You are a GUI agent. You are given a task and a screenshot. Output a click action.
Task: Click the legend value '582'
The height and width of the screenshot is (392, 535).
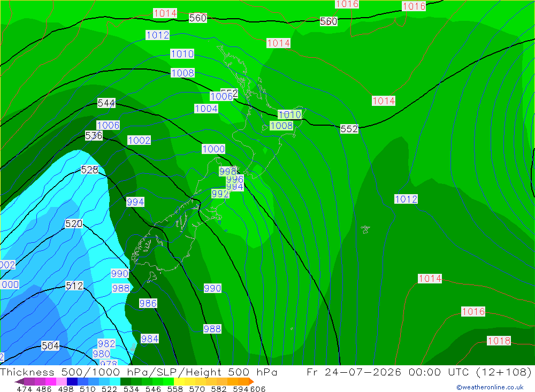tap(219, 389)
